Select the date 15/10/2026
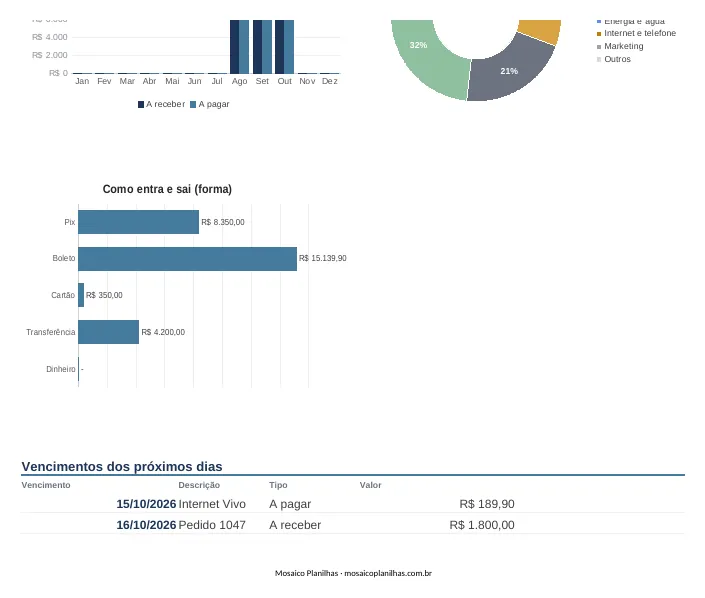This screenshot has width=705, height=598. (146, 504)
